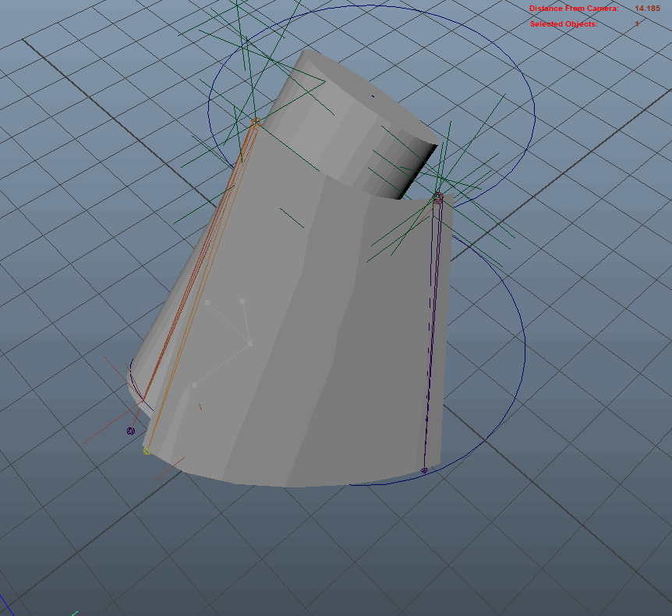This screenshot has height=616, width=672.
Task: Select the purple marker at the purple line's bottom end
Action: 424,471
